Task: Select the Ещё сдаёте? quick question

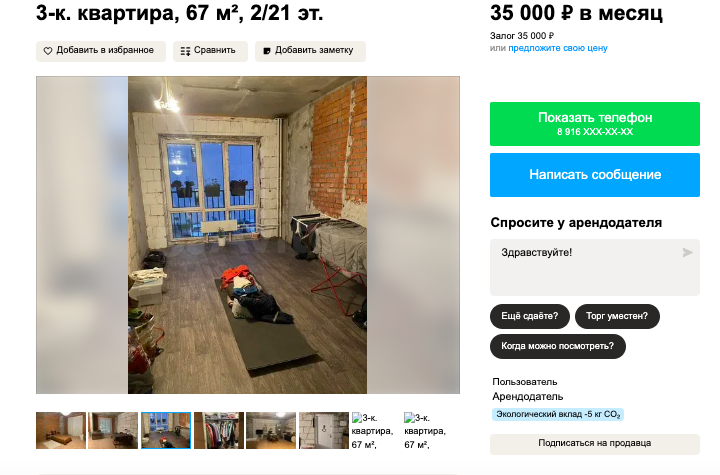Action: coord(529,317)
